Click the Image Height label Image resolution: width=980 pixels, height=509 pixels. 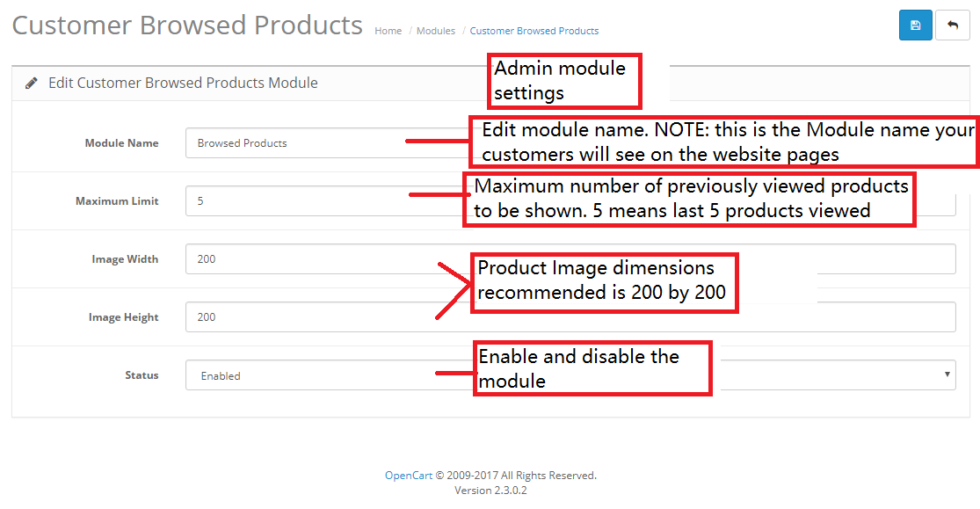123,317
